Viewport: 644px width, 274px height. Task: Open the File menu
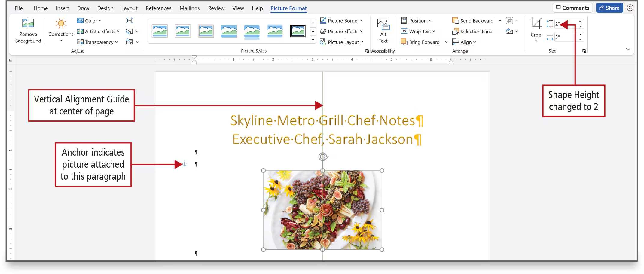(19, 8)
